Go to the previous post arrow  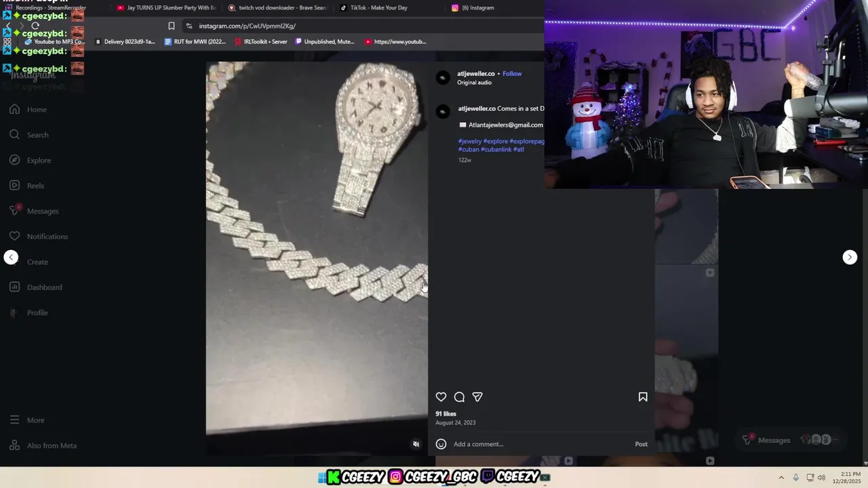11,257
